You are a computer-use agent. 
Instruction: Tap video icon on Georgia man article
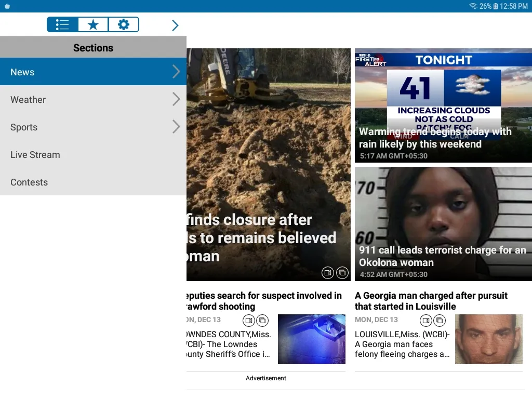pyautogui.click(x=426, y=320)
